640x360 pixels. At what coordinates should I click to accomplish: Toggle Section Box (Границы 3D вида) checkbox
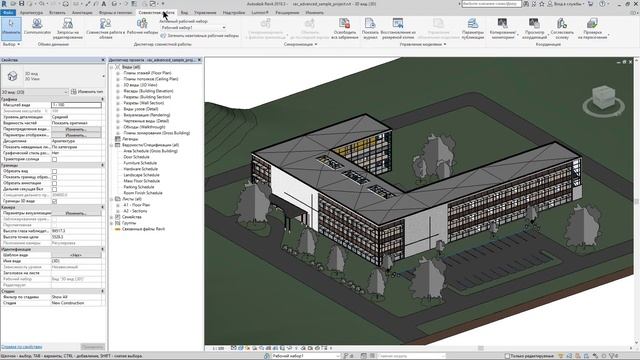coord(54,201)
